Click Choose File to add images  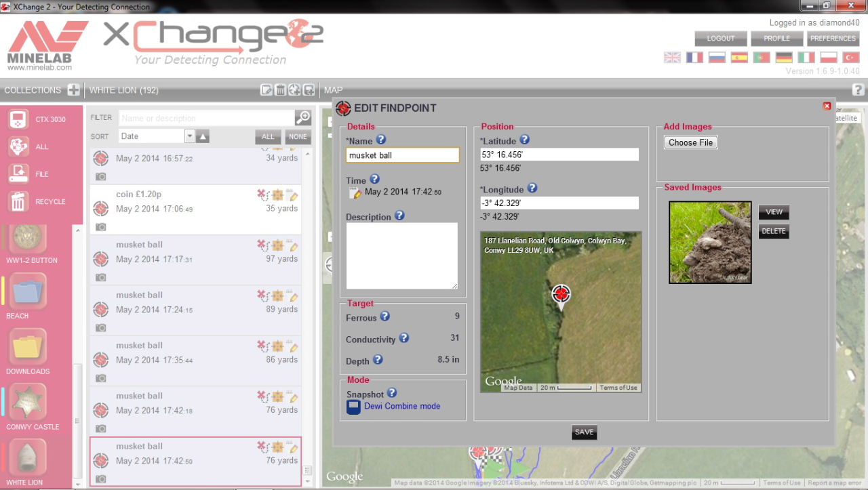coord(691,142)
